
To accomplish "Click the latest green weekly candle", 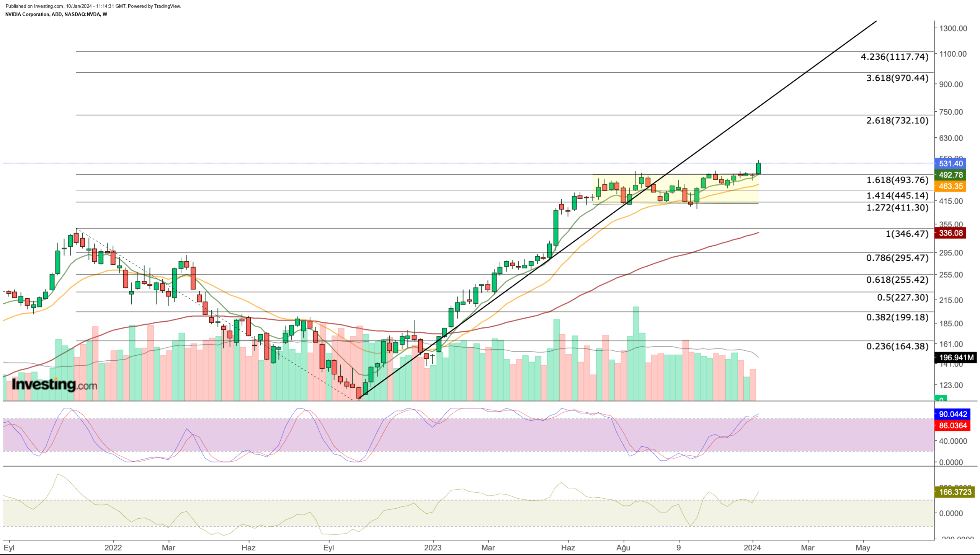I will (x=758, y=168).
